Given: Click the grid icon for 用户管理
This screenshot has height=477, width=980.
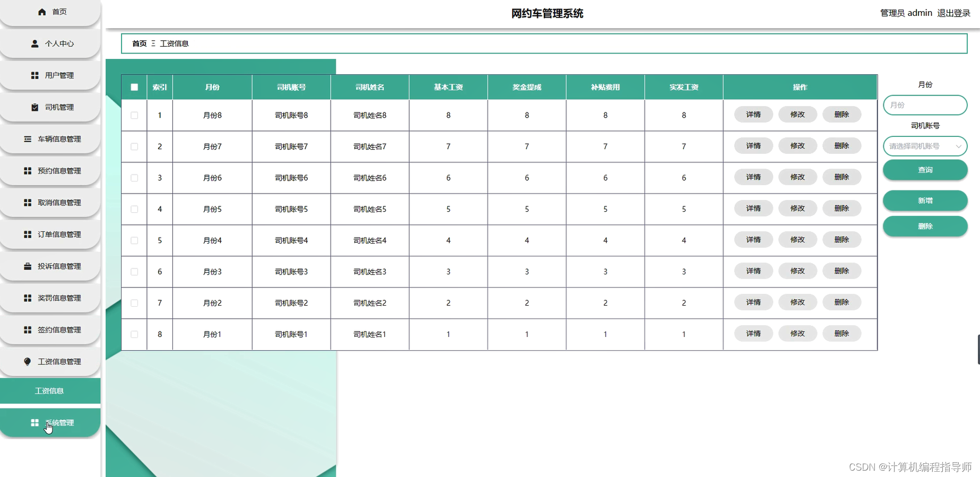Looking at the screenshot, I should coord(35,75).
